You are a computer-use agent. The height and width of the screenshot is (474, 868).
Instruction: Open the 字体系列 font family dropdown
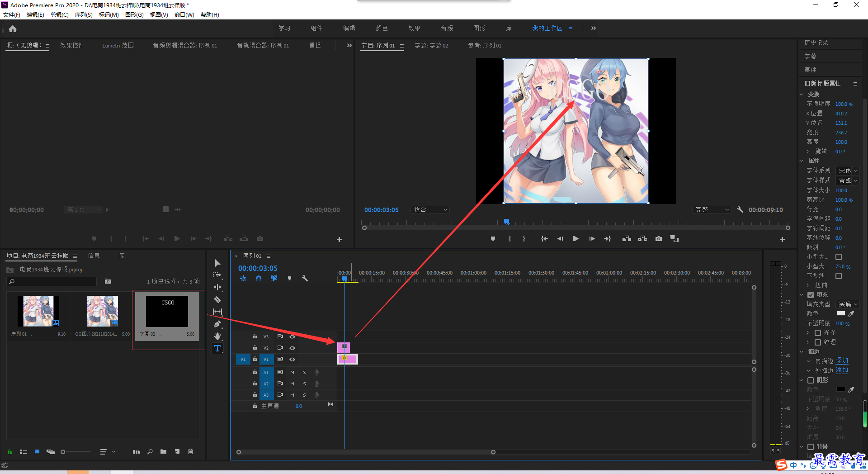coord(847,171)
